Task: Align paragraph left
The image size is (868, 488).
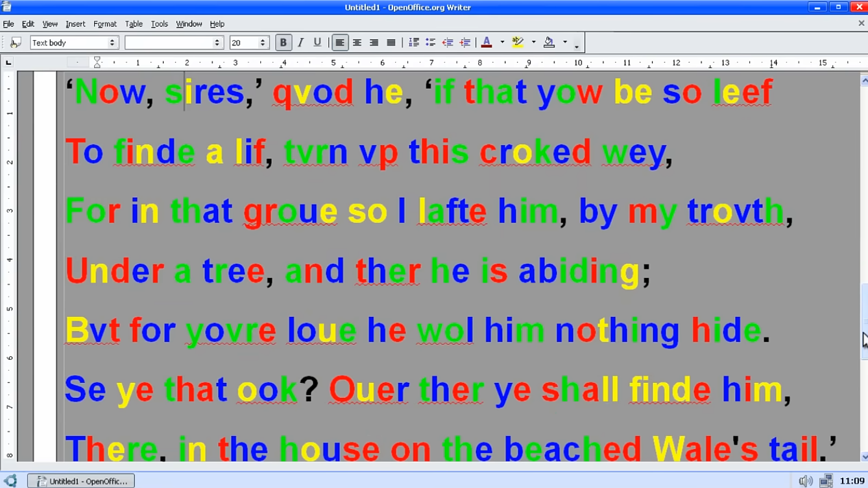Action: pyautogui.click(x=339, y=43)
